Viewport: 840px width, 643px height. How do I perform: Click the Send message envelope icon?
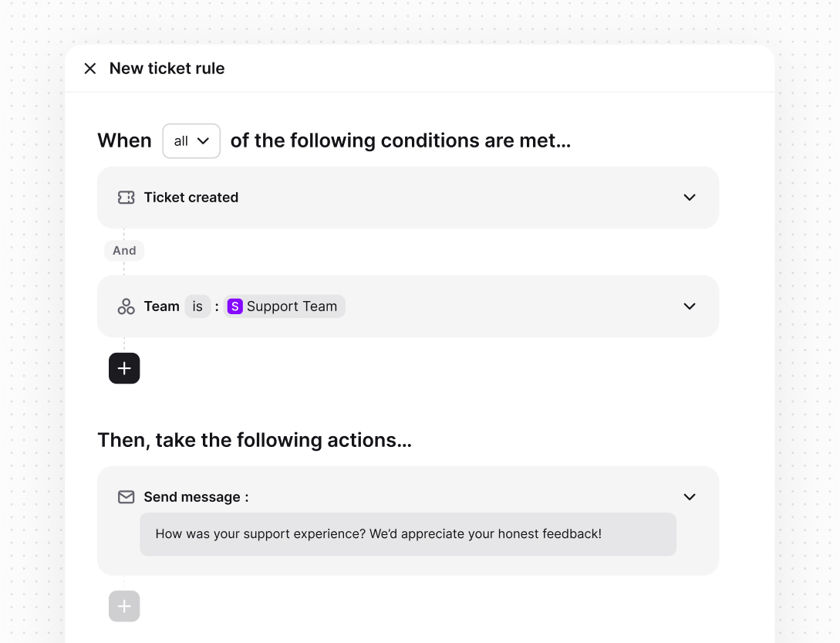[x=126, y=496]
